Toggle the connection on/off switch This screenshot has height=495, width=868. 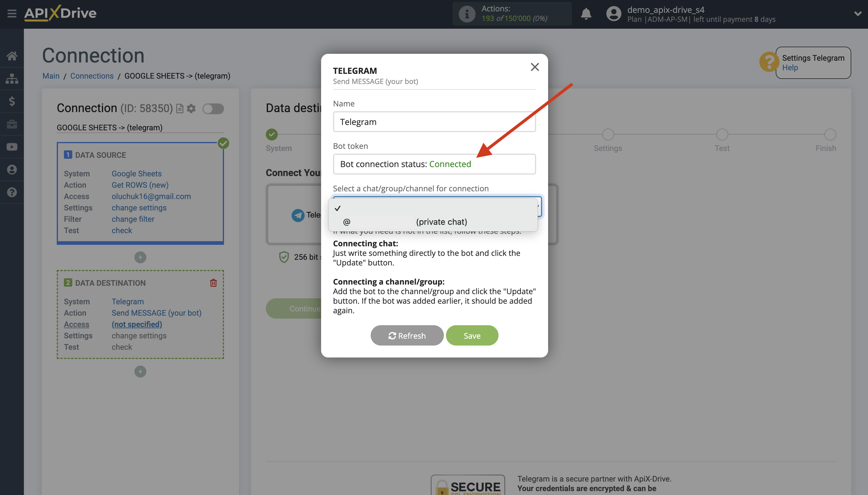213,109
